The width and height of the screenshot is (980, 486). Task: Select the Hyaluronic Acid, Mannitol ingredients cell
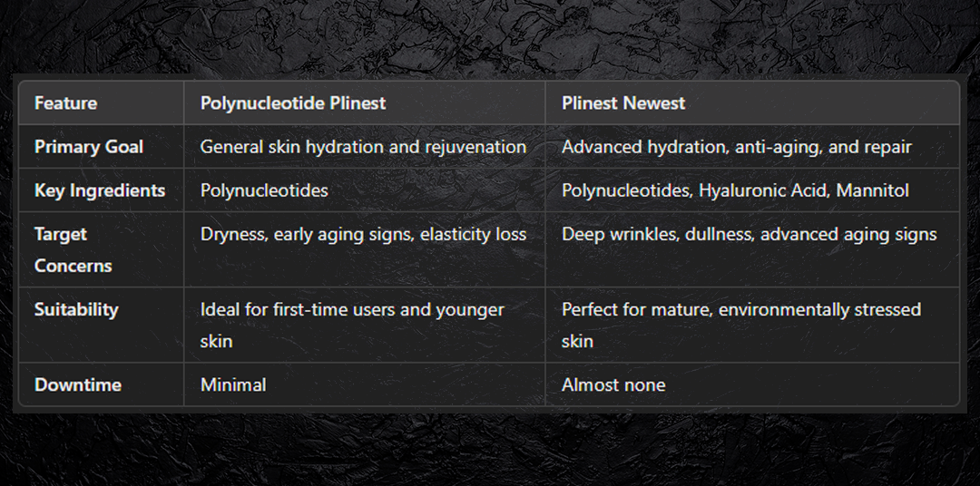[735, 190]
